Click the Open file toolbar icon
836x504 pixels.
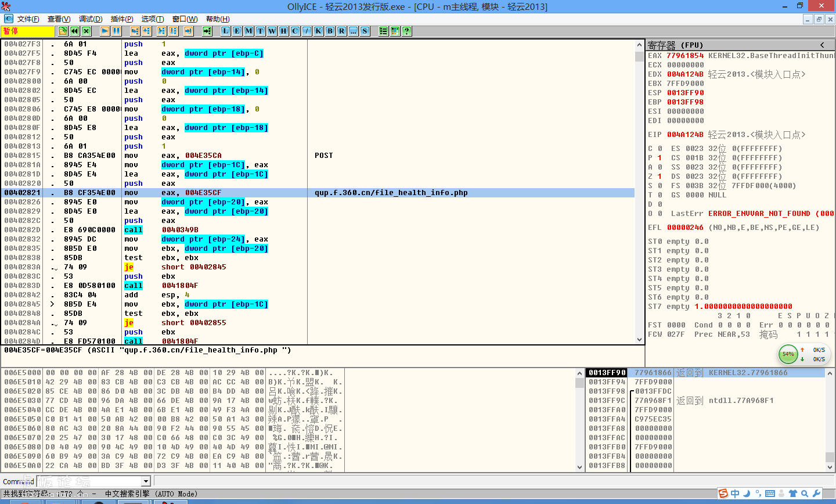click(63, 31)
